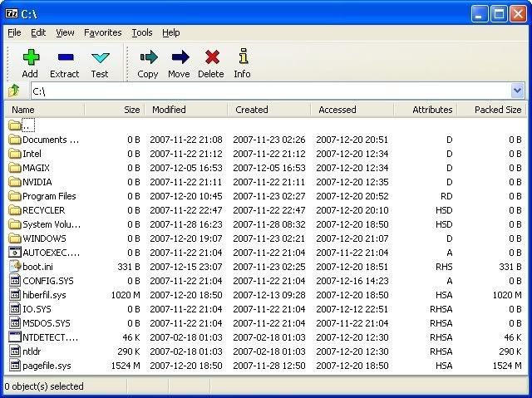This screenshot has width=532, height=398.
Task: Sort by the Name column header
Action: (45, 110)
